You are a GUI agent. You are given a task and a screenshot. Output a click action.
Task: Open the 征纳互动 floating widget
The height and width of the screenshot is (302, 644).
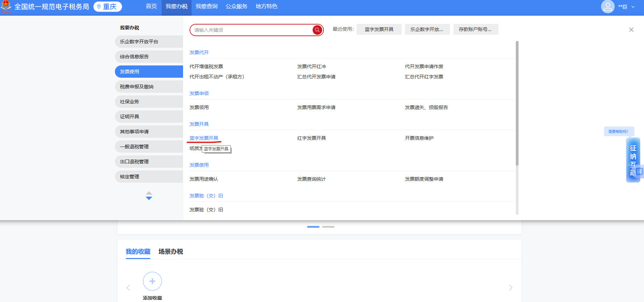pos(633,160)
